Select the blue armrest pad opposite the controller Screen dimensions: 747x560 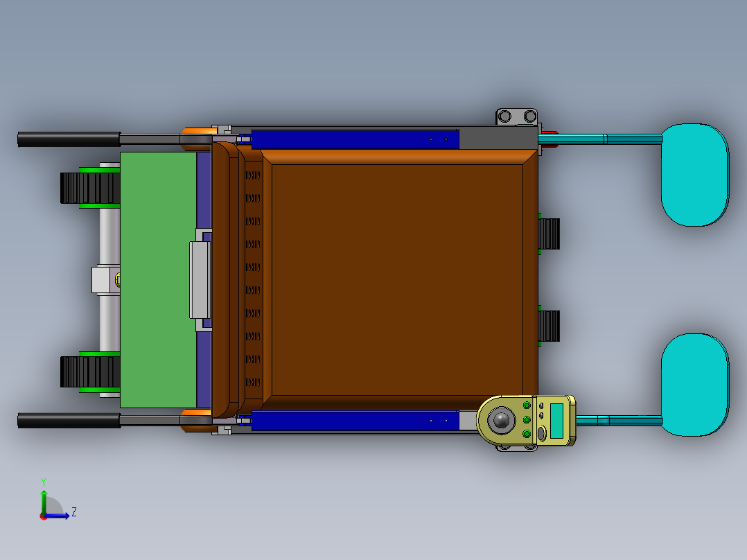click(355, 139)
